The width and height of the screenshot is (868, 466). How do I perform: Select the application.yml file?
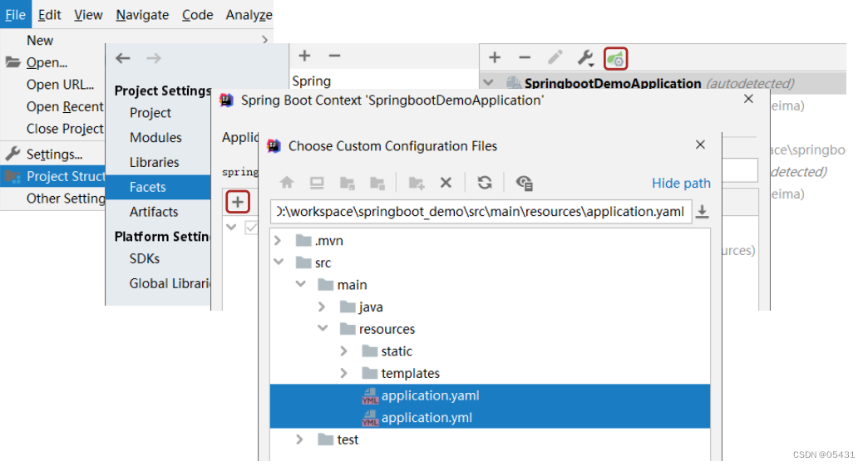tap(490, 417)
